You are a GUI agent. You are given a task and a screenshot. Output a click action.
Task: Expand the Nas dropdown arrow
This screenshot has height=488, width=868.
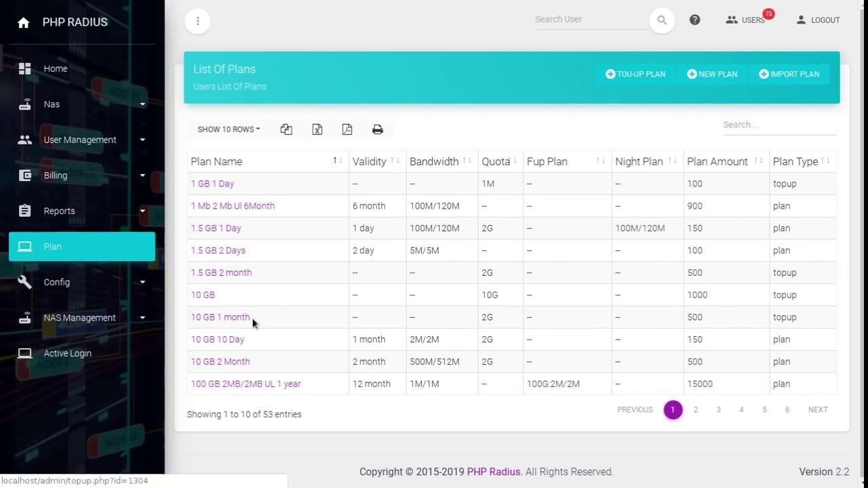[x=142, y=104]
